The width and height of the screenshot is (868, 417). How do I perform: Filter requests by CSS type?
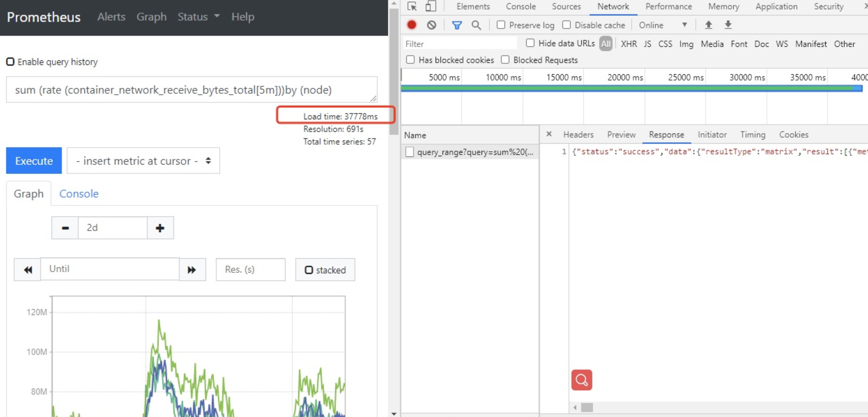pyautogui.click(x=665, y=44)
